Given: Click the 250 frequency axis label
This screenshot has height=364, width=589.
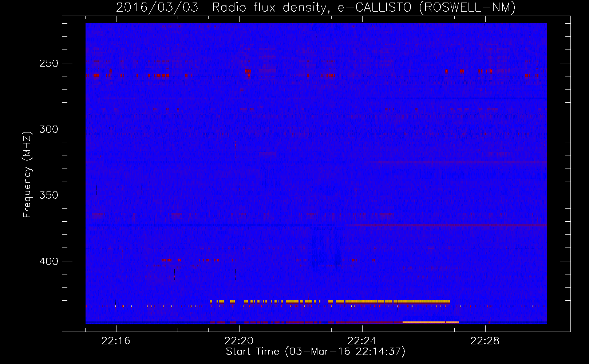Looking at the screenshot, I should pyautogui.click(x=49, y=63).
